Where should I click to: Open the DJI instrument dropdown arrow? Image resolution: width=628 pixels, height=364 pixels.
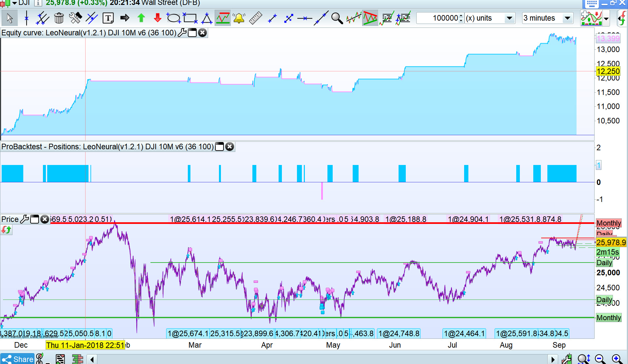click(14, 3)
